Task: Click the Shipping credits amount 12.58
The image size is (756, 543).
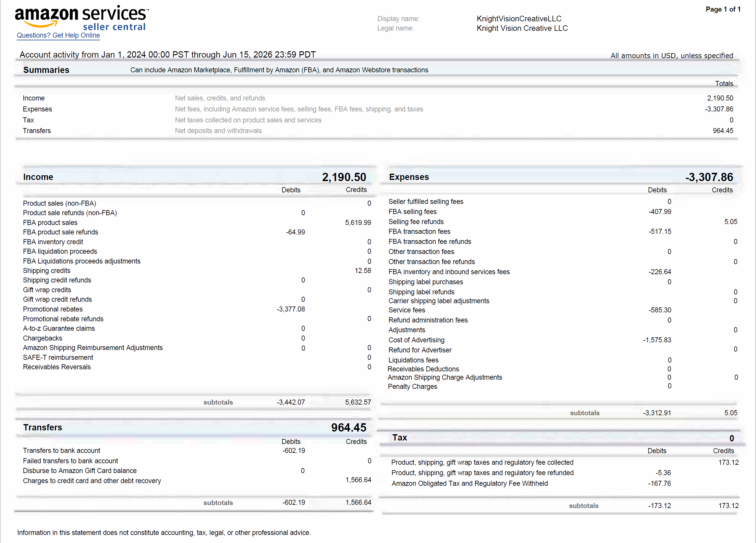Action: (363, 271)
